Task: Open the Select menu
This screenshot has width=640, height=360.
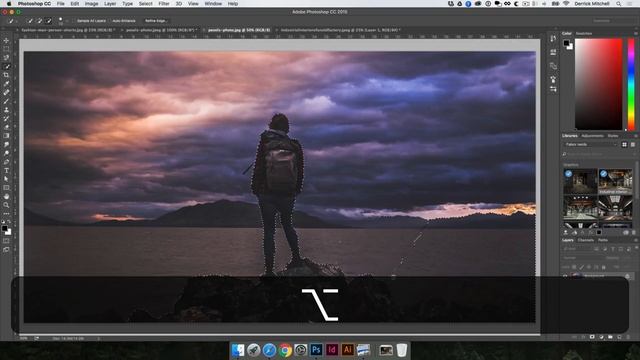Action: tap(145, 4)
